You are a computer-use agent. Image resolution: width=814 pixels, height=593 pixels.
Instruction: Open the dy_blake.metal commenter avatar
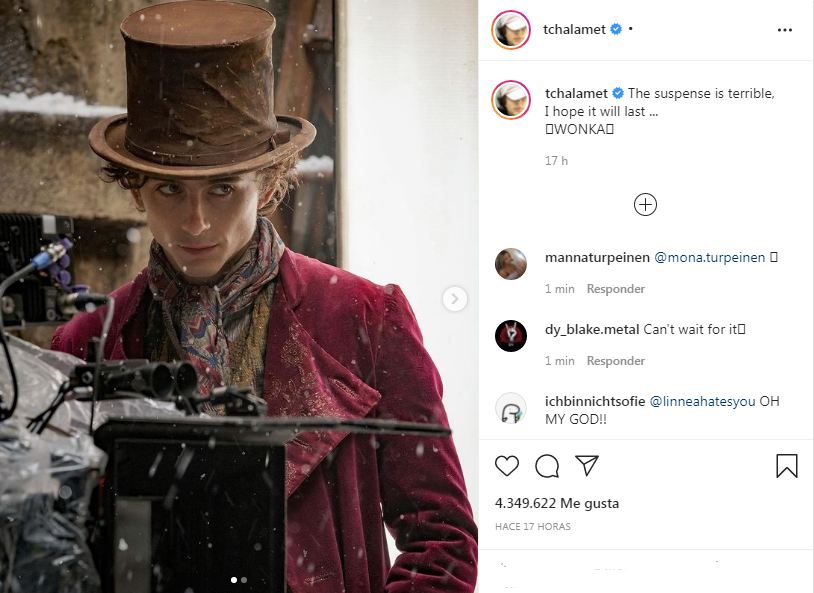[511, 336]
